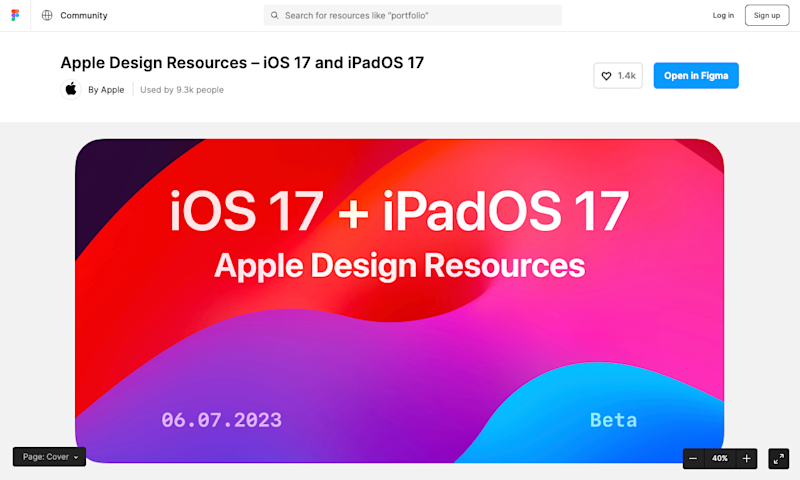Click the 40% zoom level value
This screenshot has height=480, width=800.
point(720,459)
